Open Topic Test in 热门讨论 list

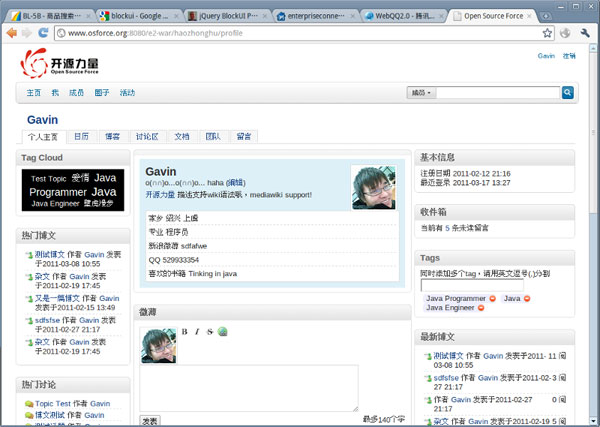(53, 404)
